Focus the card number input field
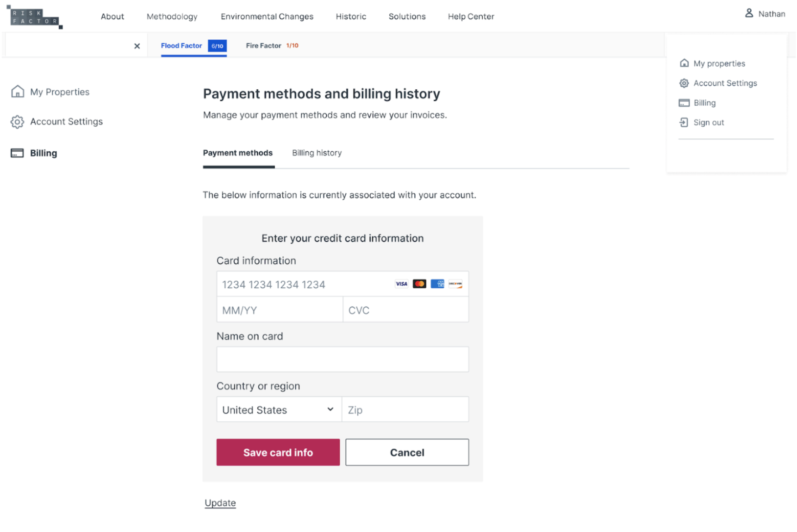The width and height of the screenshot is (797, 532). click(x=342, y=284)
